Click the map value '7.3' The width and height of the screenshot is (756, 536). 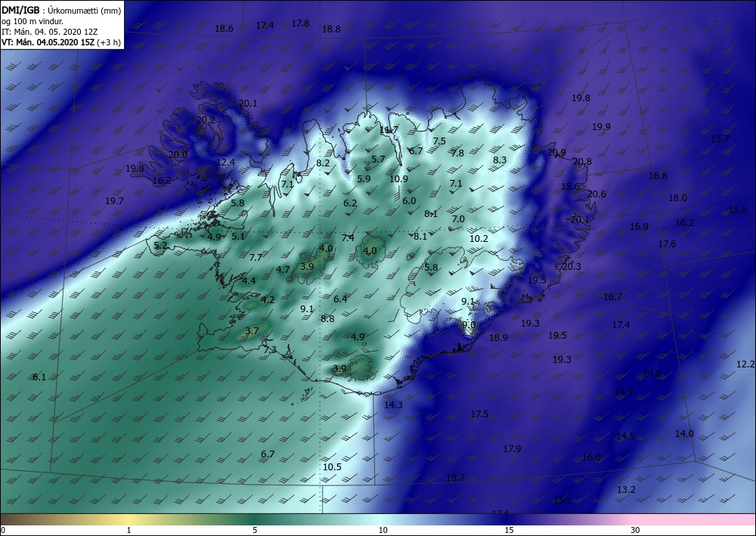pyautogui.click(x=270, y=349)
